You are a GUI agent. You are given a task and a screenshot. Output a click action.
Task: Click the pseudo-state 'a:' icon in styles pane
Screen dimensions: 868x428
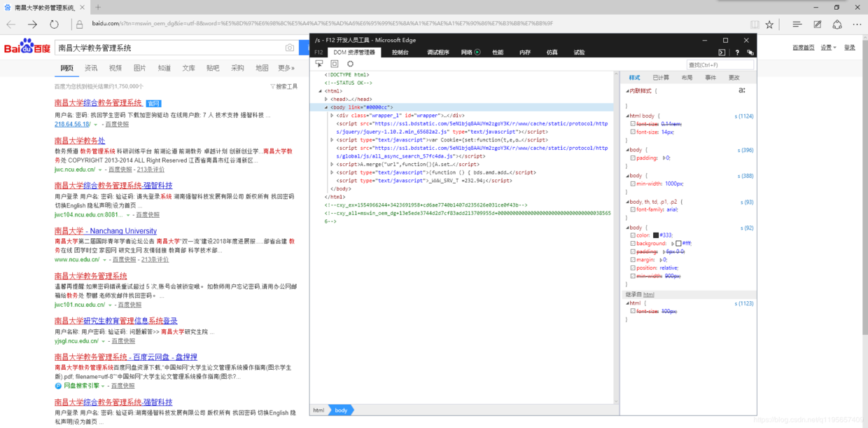coord(742,90)
